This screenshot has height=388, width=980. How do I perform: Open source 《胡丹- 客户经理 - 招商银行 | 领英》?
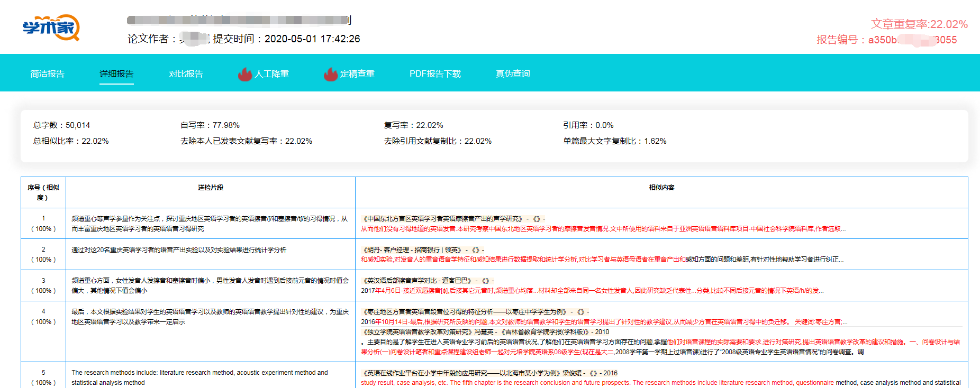tap(413, 250)
